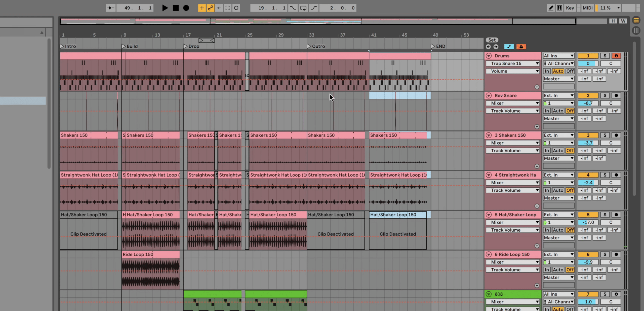Click the arrangement position field 49. 1. 1
Viewport: 644px width, 311px height.
pos(135,8)
